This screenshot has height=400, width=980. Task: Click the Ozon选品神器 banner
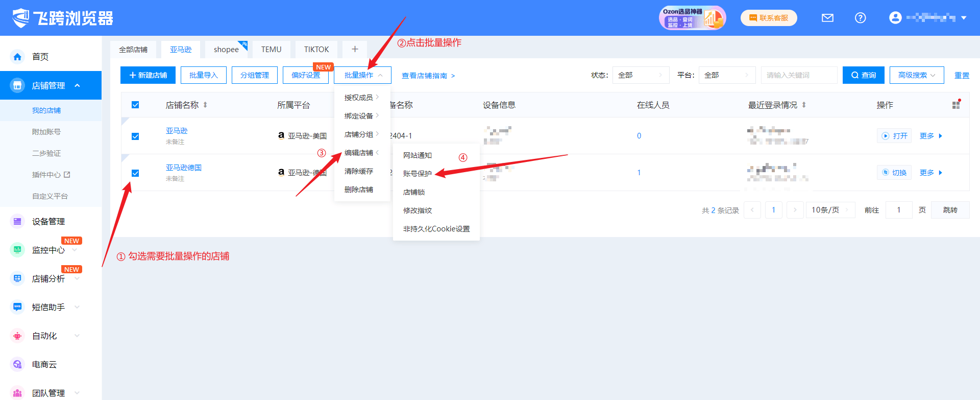point(692,18)
